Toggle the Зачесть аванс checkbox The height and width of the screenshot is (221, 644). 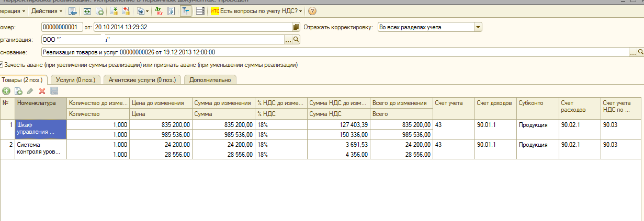2,65
